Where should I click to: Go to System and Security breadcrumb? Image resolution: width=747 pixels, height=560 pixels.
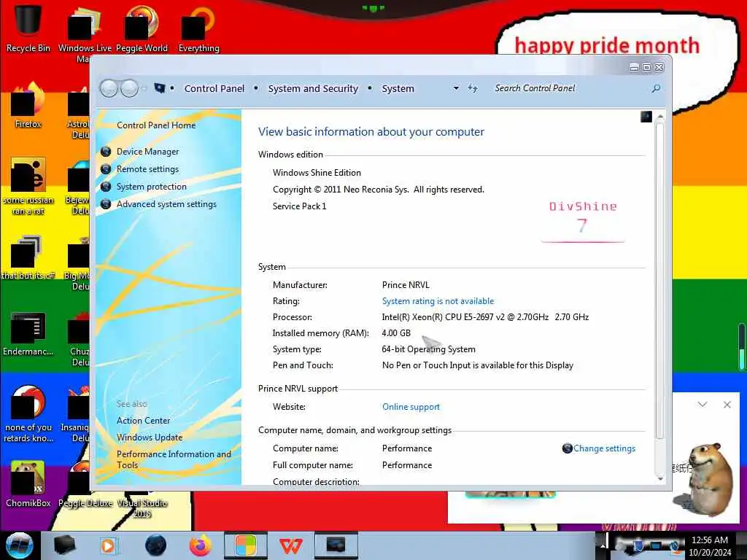click(x=313, y=88)
